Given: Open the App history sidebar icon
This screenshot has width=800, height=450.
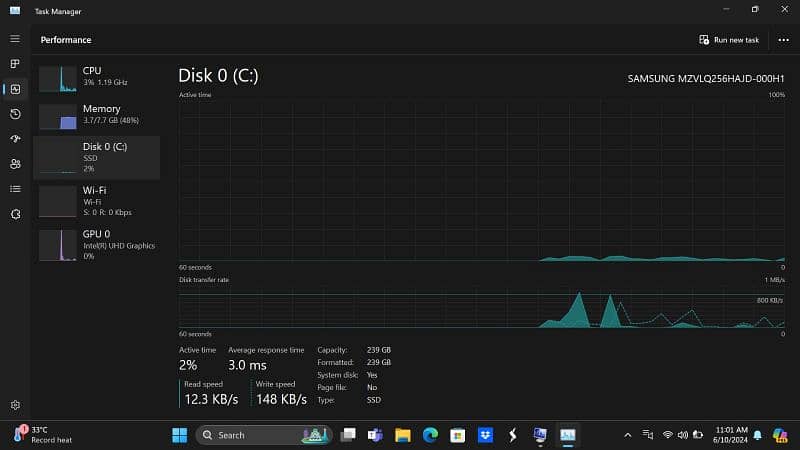Looking at the screenshot, I should point(15,114).
